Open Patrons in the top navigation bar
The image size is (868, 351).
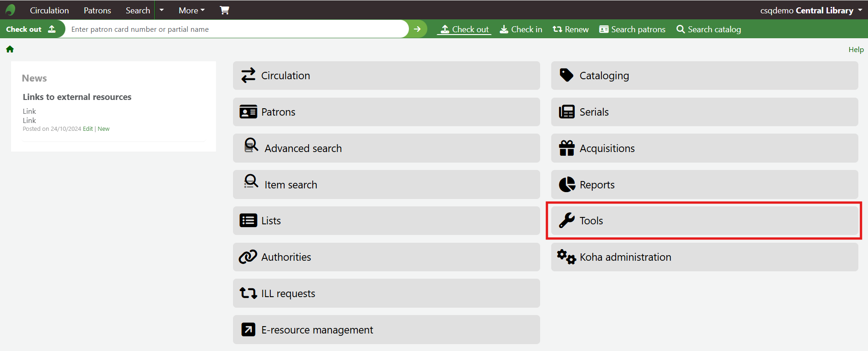coord(97,10)
